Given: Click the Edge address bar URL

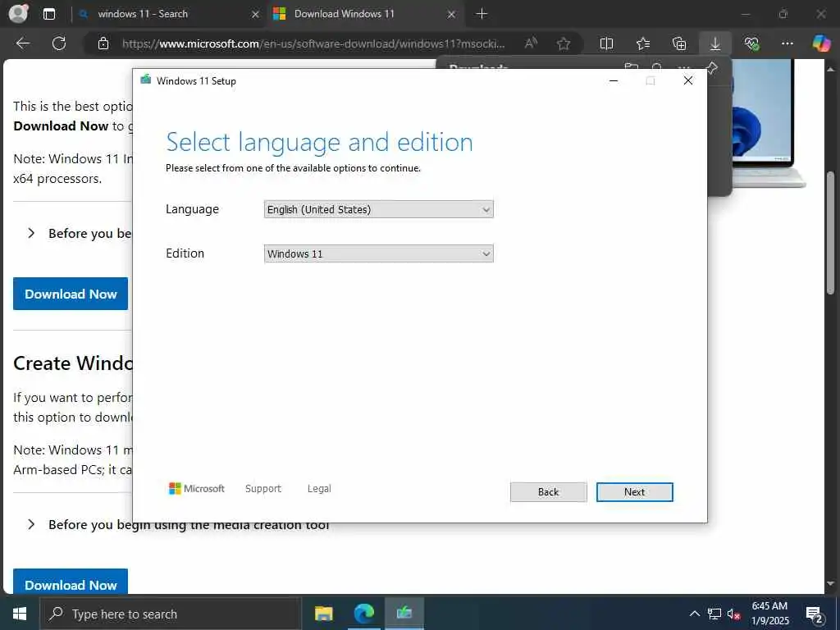Looking at the screenshot, I should (x=313, y=43).
